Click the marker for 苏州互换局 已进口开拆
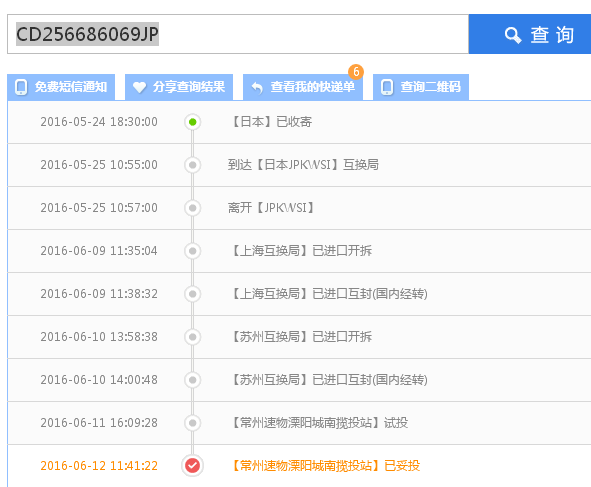This screenshot has width=591, height=487. point(193,337)
